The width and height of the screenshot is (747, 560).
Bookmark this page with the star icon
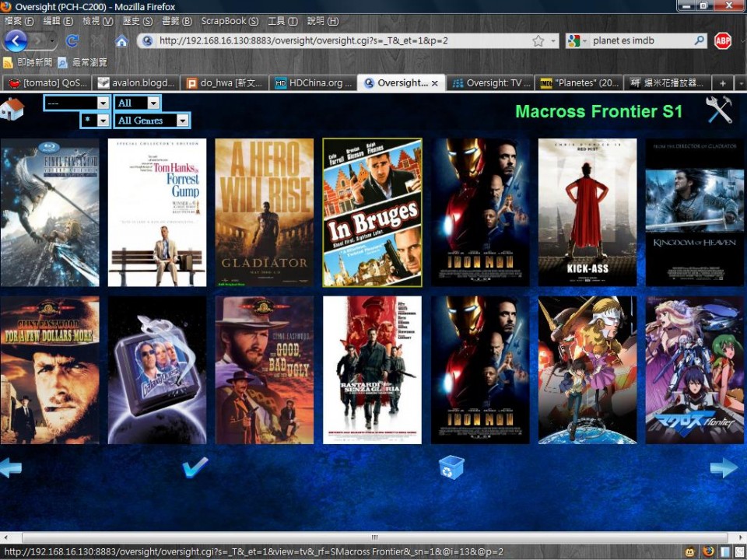pyautogui.click(x=538, y=41)
